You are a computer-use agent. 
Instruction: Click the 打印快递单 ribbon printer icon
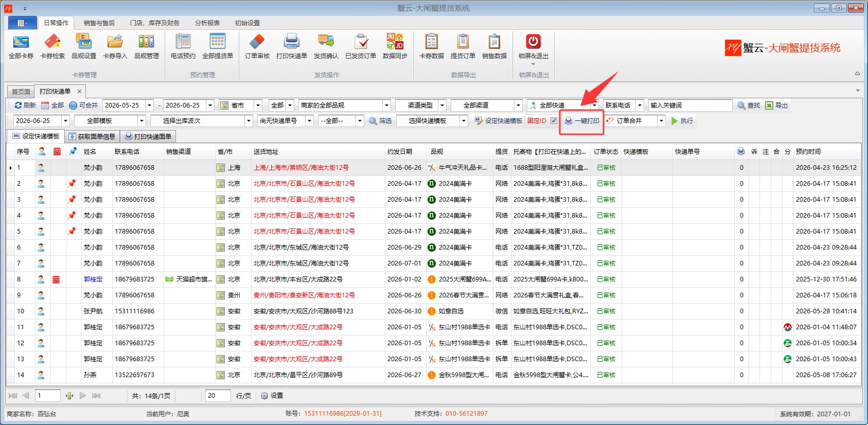point(292,46)
